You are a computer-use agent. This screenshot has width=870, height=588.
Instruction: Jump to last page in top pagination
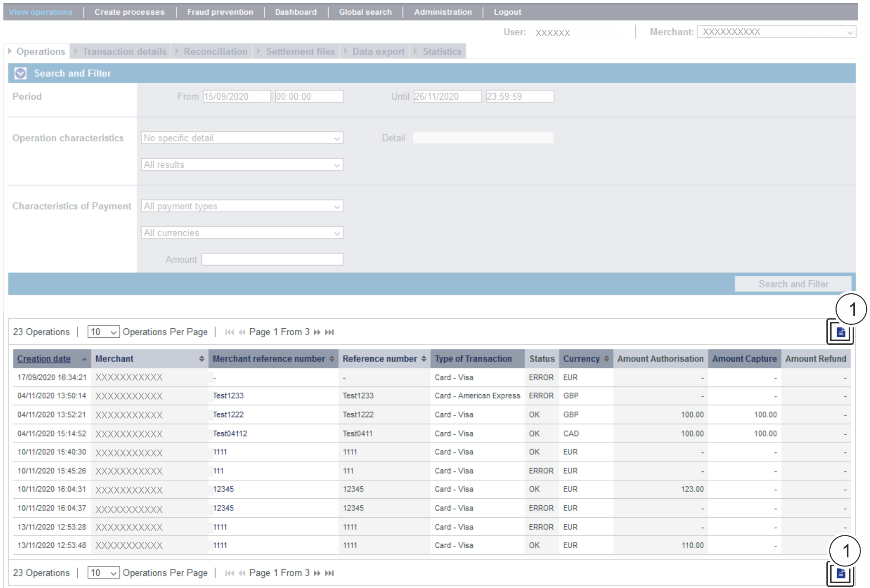pyautogui.click(x=330, y=332)
